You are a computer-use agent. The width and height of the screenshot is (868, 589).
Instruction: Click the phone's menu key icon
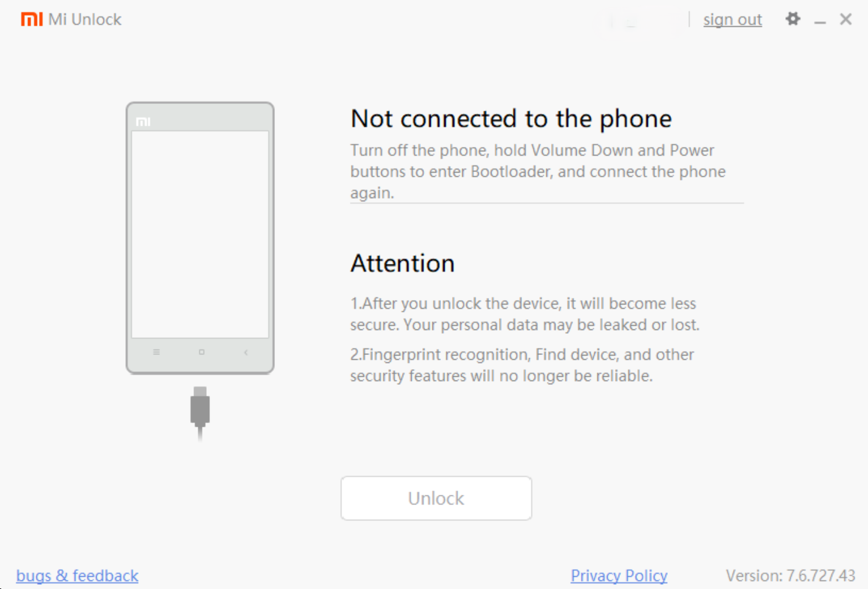[156, 352]
